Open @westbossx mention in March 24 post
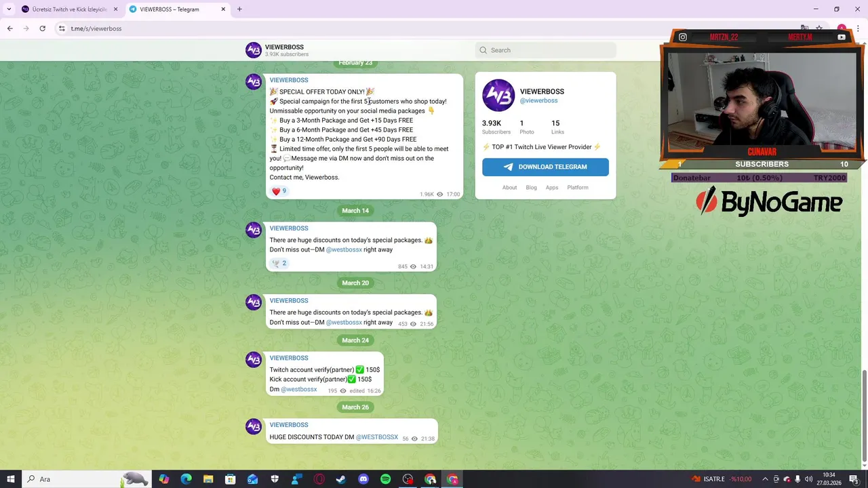Image resolution: width=868 pixels, height=488 pixels. coord(299,389)
